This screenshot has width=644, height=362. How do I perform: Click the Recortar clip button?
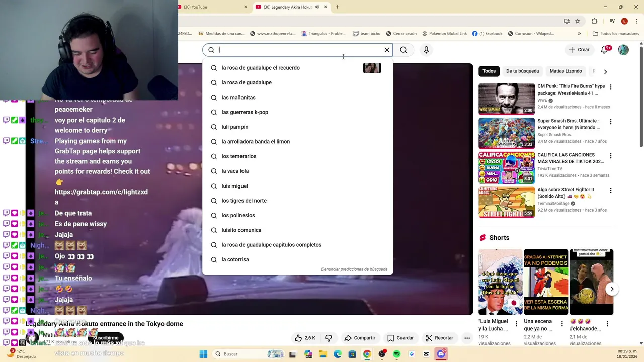[x=439, y=338]
